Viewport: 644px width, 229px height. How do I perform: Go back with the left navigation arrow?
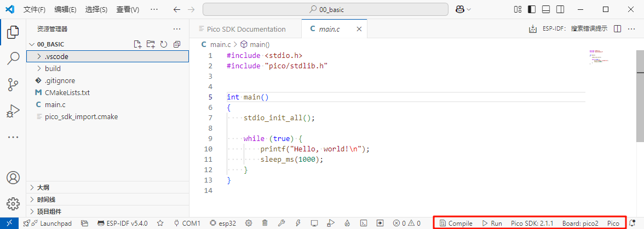[176, 9]
